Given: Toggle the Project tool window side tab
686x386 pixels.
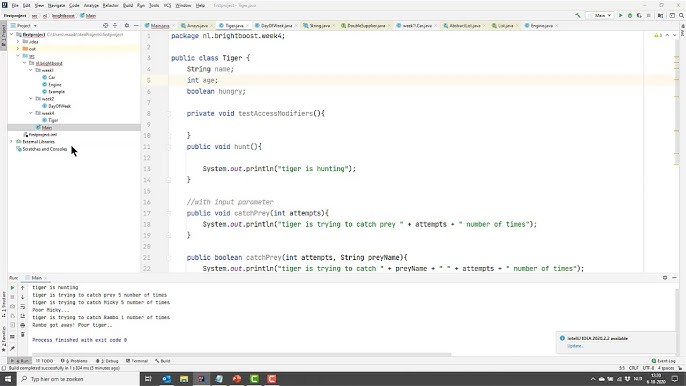Looking at the screenshot, I should (x=4, y=35).
